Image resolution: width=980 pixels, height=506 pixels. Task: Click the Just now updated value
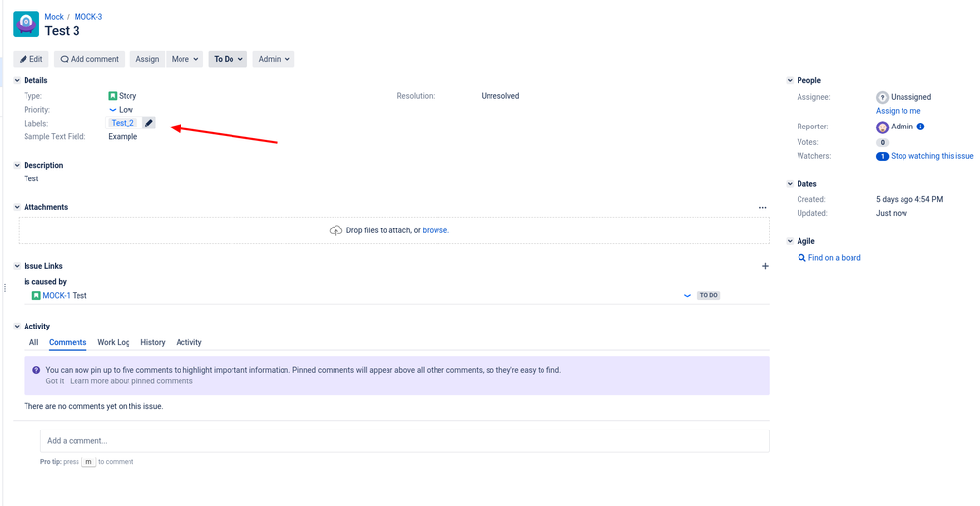[892, 213]
